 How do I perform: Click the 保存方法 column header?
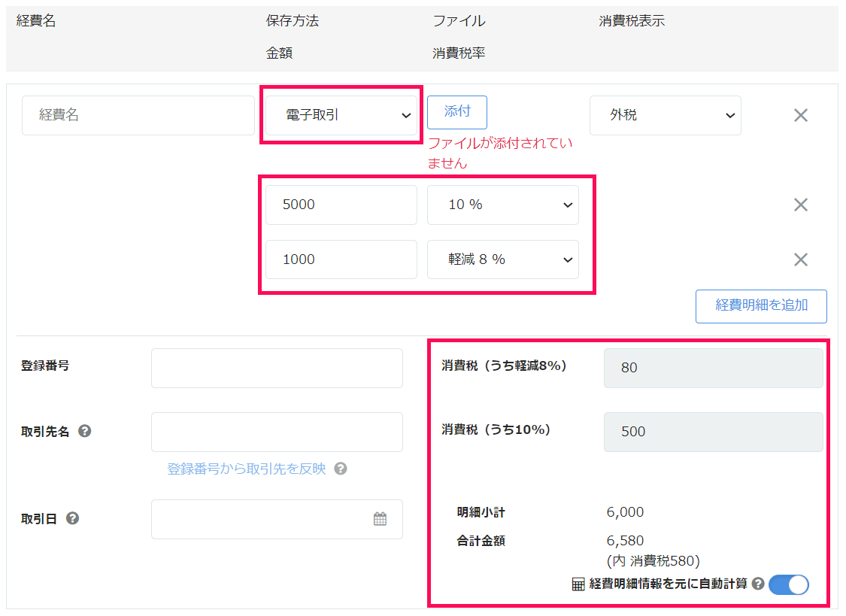[x=293, y=21]
